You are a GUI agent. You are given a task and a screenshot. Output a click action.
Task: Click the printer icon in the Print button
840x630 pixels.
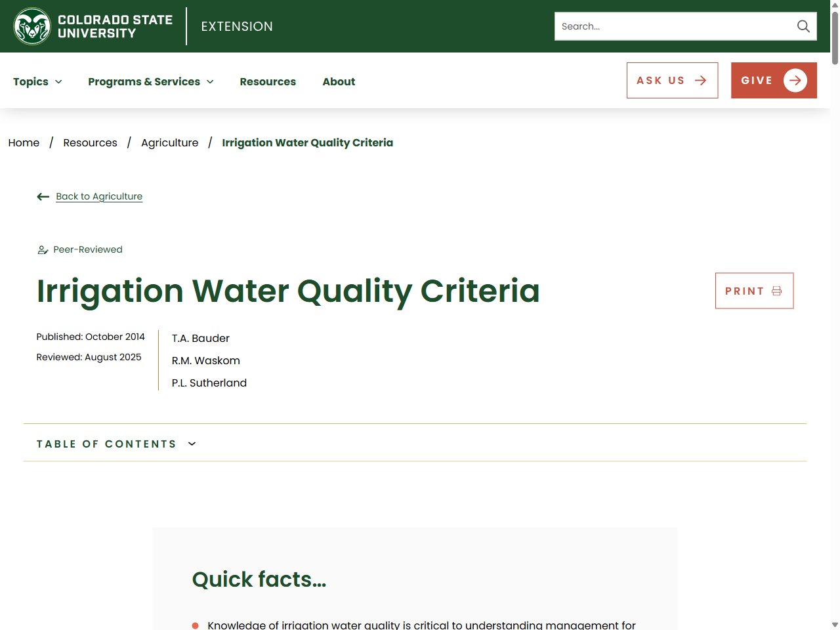tap(777, 290)
